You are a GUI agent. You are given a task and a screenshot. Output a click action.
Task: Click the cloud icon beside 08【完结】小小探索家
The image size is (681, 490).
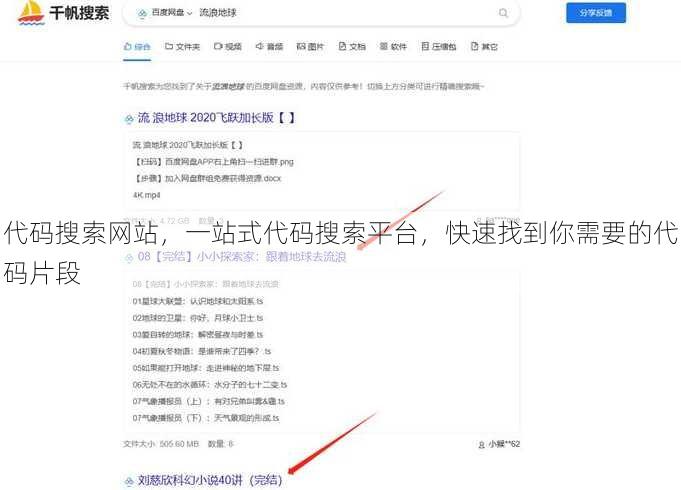[129, 258]
